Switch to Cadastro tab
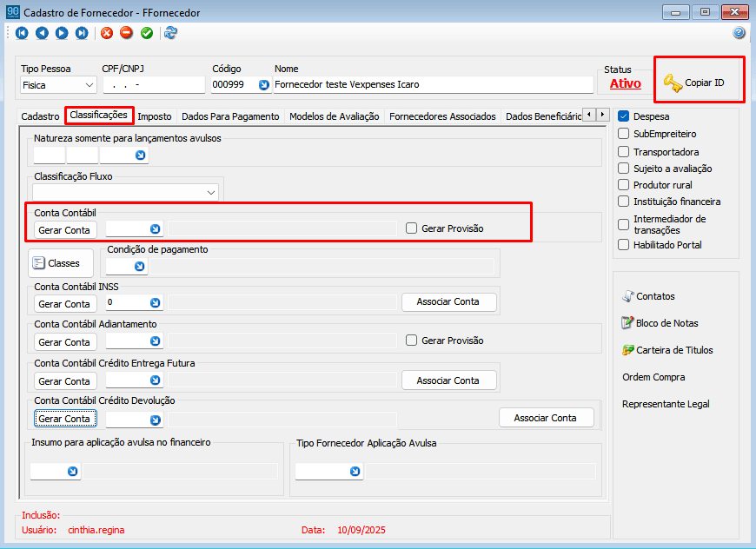The height and width of the screenshot is (549, 756). point(40,116)
